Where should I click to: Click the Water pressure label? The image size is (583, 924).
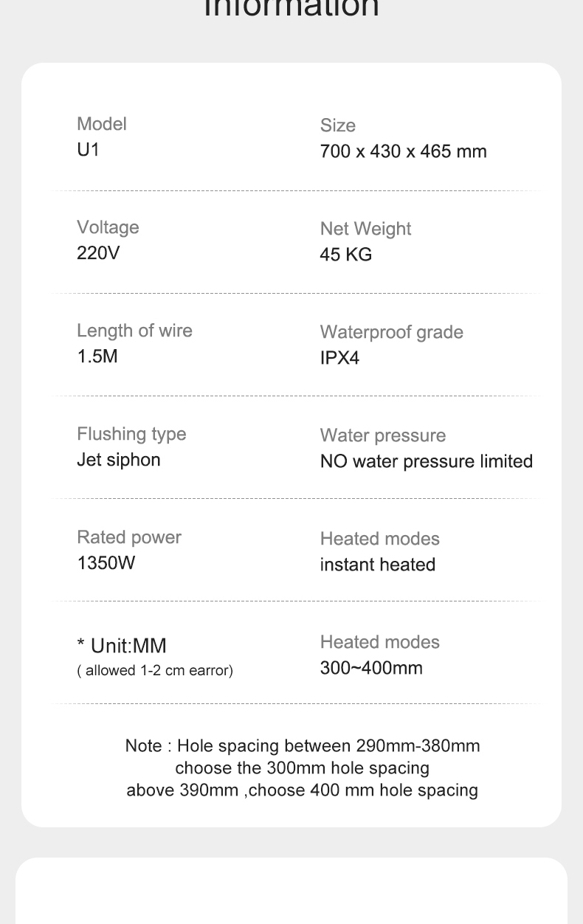382,435
